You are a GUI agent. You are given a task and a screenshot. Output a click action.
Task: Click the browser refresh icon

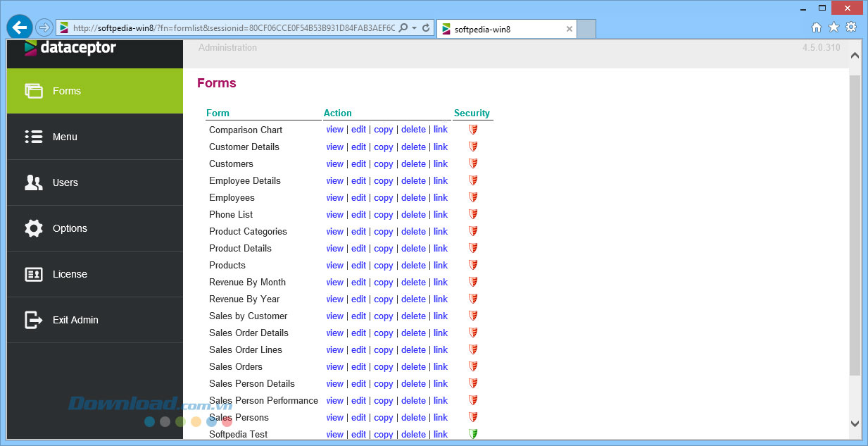tap(426, 28)
